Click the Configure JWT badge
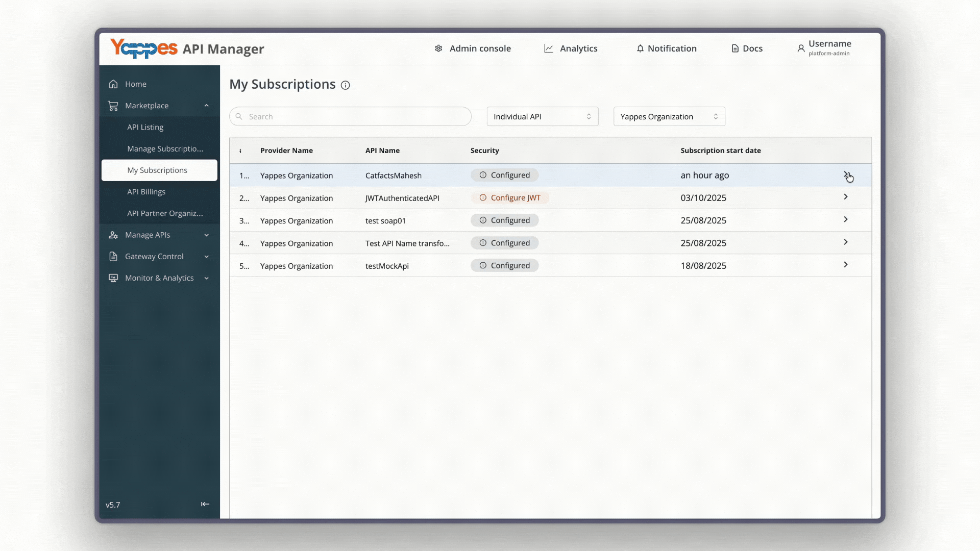The width and height of the screenshot is (980, 551). (x=510, y=197)
